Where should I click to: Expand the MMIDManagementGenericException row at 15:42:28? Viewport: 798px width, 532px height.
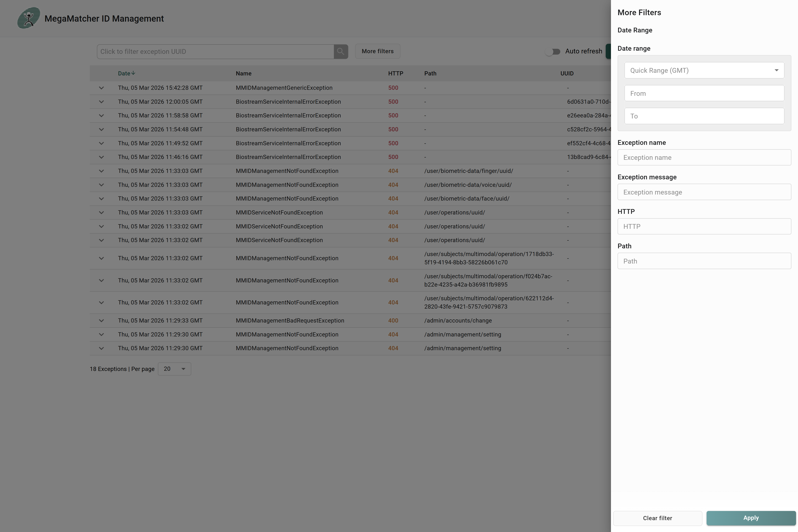click(x=101, y=88)
